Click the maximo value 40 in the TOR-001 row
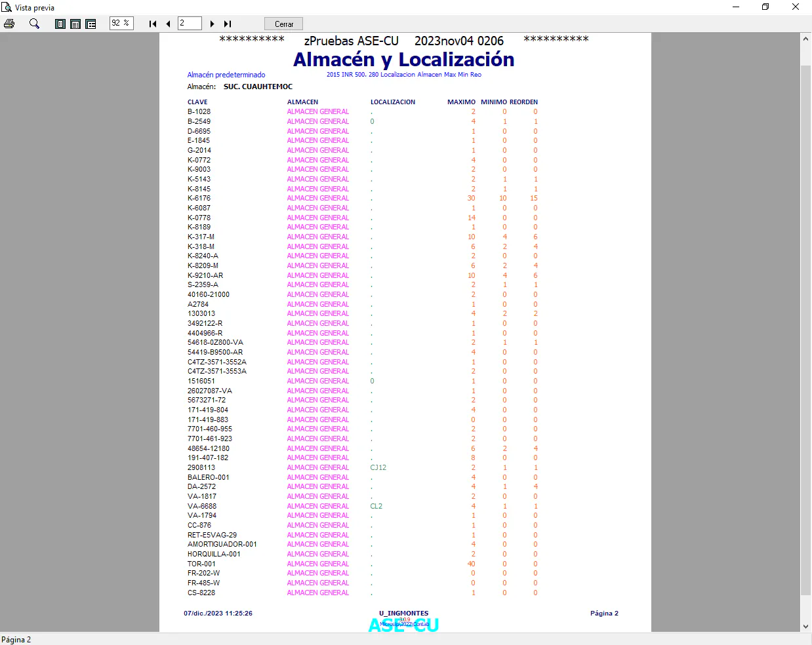Image resolution: width=812 pixels, height=645 pixels. (472, 564)
